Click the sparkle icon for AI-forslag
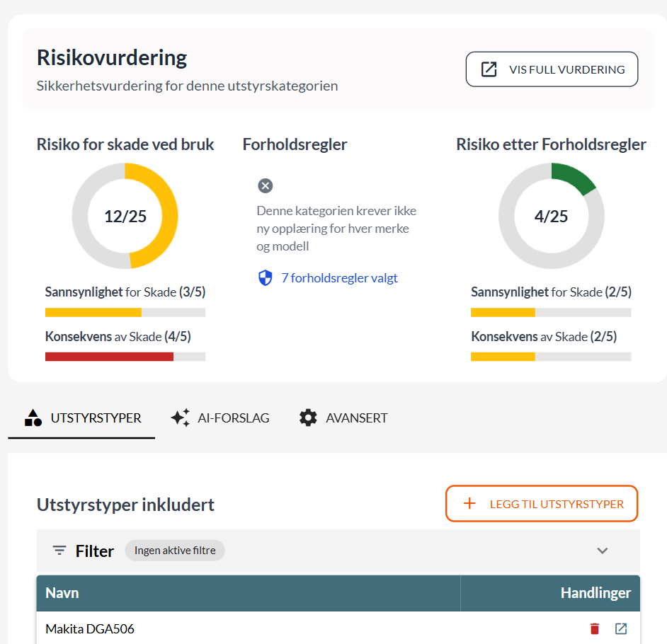The height and width of the screenshot is (644, 667). pos(181,418)
